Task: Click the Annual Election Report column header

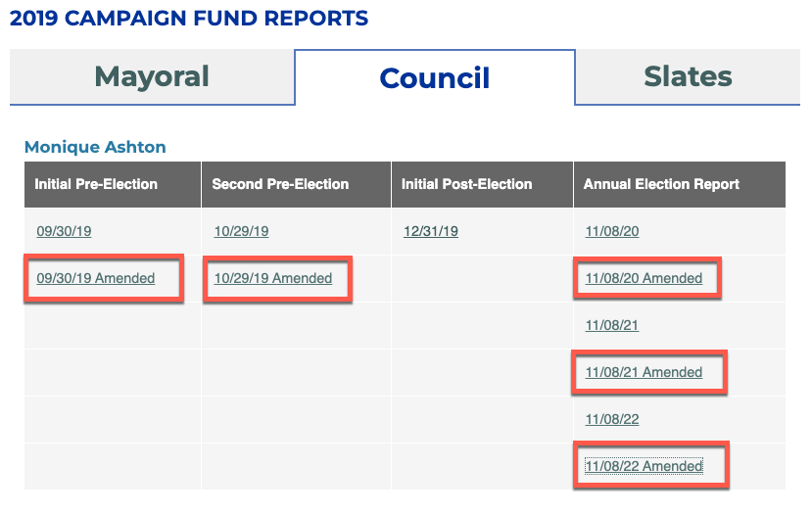Action: point(661,184)
